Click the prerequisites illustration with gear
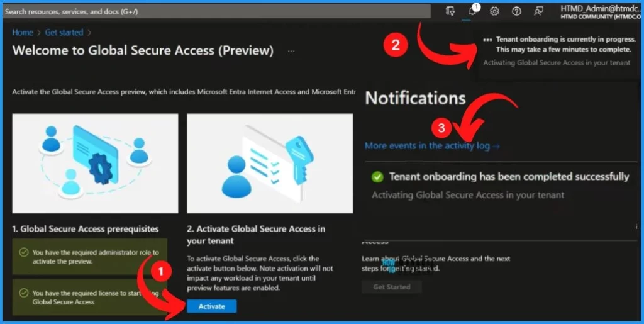The image size is (644, 324). pos(96,164)
